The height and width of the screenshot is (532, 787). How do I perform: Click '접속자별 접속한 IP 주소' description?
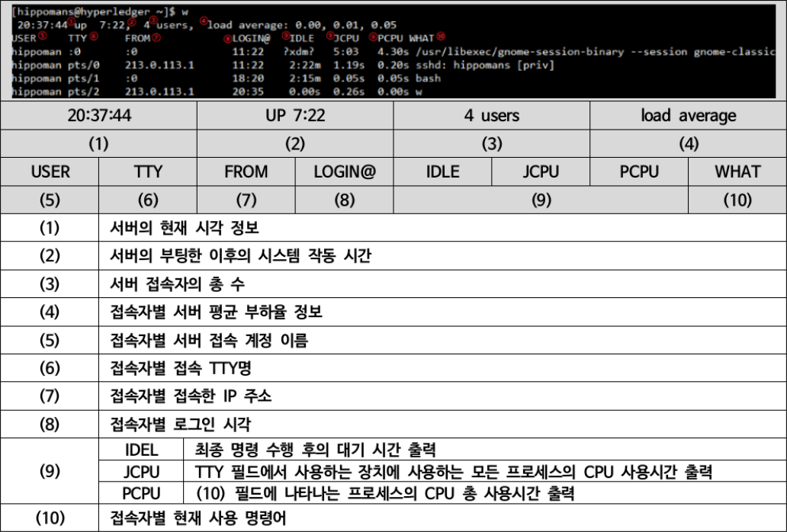pos(191,396)
